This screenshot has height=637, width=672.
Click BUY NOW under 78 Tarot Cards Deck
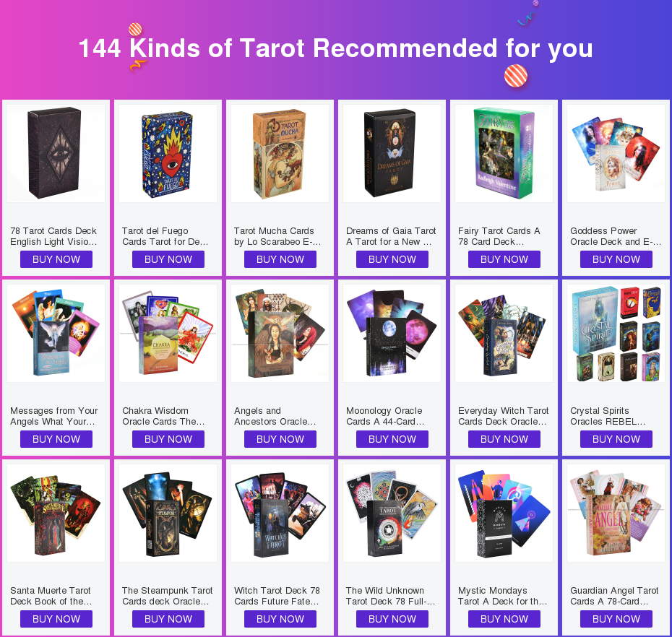(x=56, y=259)
